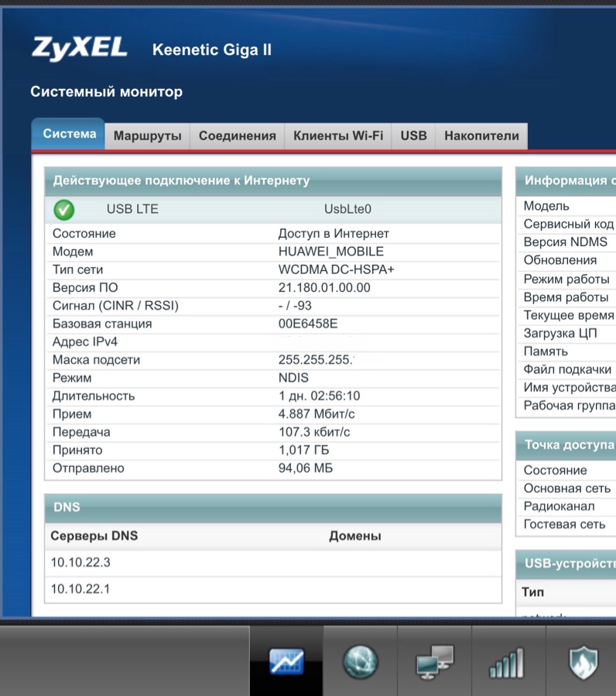Open the Соединения tab
The image size is (616, 696).
238,135
